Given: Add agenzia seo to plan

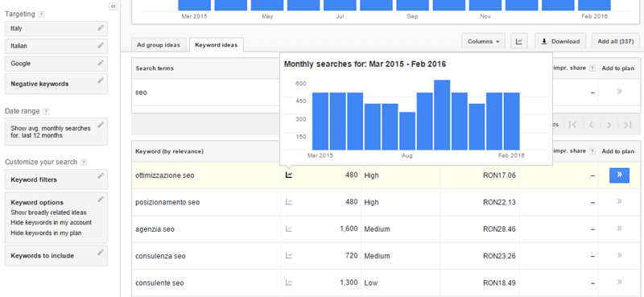Looking at the screenshot, I should point(619,228).
